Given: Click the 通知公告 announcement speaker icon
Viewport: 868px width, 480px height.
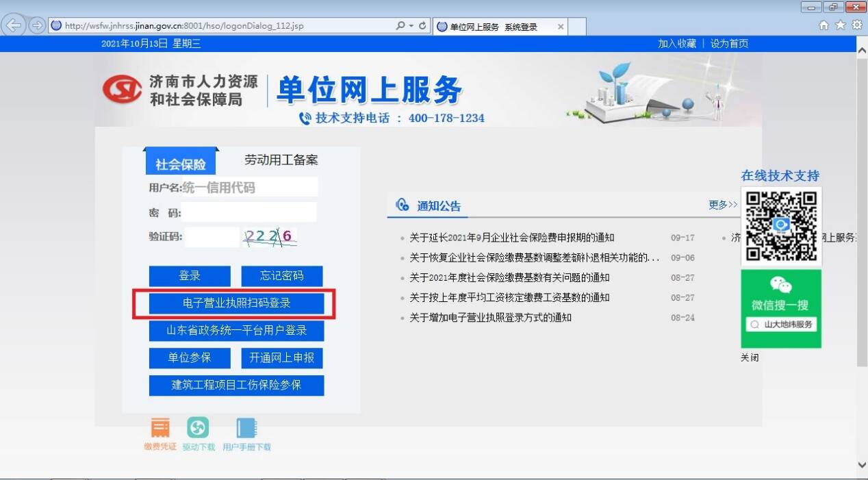Looking at the screenshot, I should point(403,204).
